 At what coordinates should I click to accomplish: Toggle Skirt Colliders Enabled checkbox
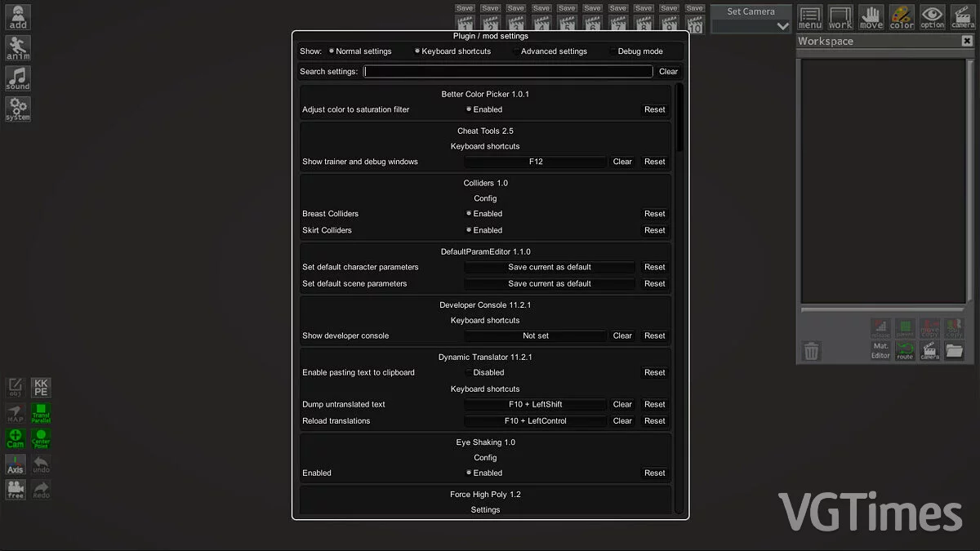(x=484, y=230)
